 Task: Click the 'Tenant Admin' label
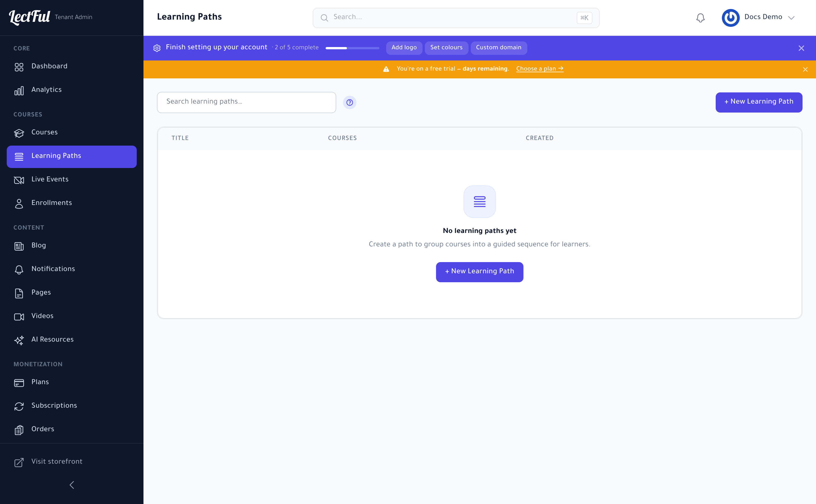click(73, 17)
